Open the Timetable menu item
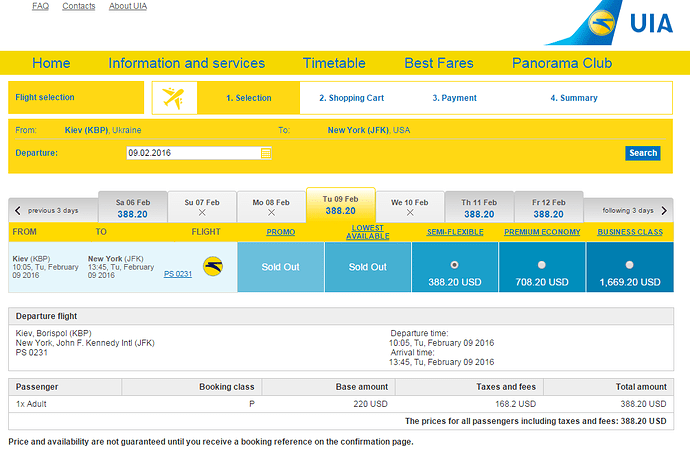Image resolution: width=690 pixels, height=459 pixels. pyautogui.click(x=334, y=63)
